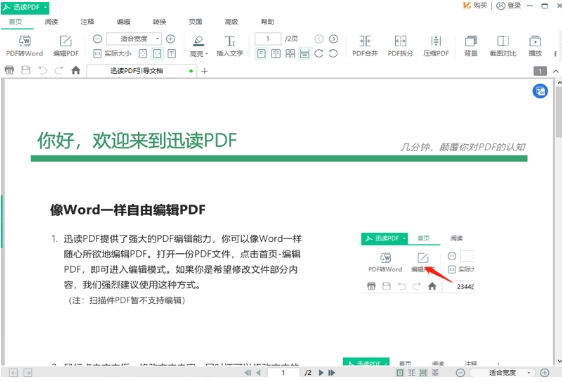Zoom in with the toolbar plus icon
562x382 pixels.
(171, 39)
